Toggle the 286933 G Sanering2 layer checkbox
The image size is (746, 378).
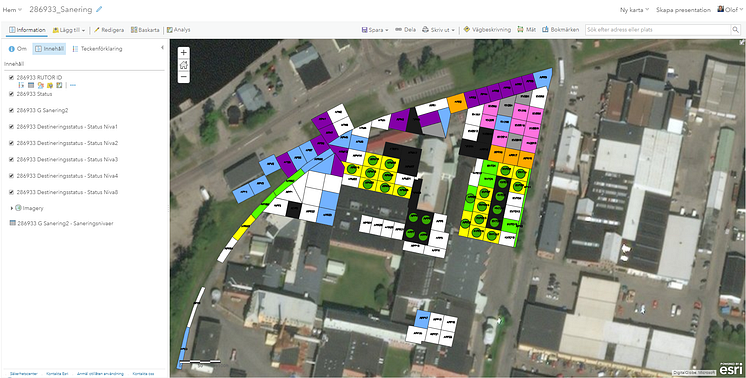coord(11,110)
